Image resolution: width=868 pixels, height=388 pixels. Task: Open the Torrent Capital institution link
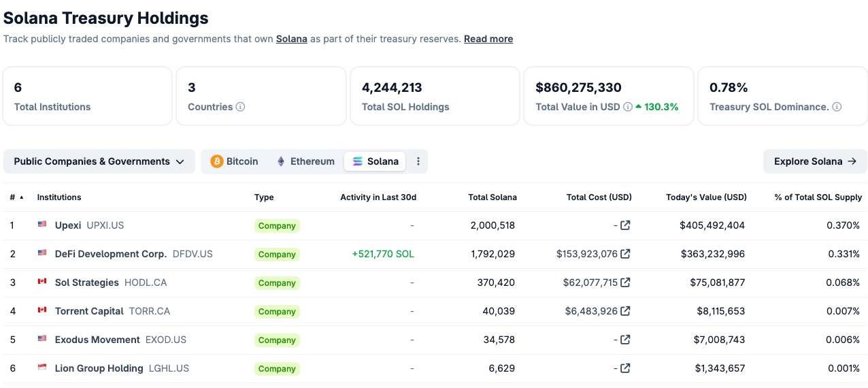pyautogui.click(x=89, y=311)
